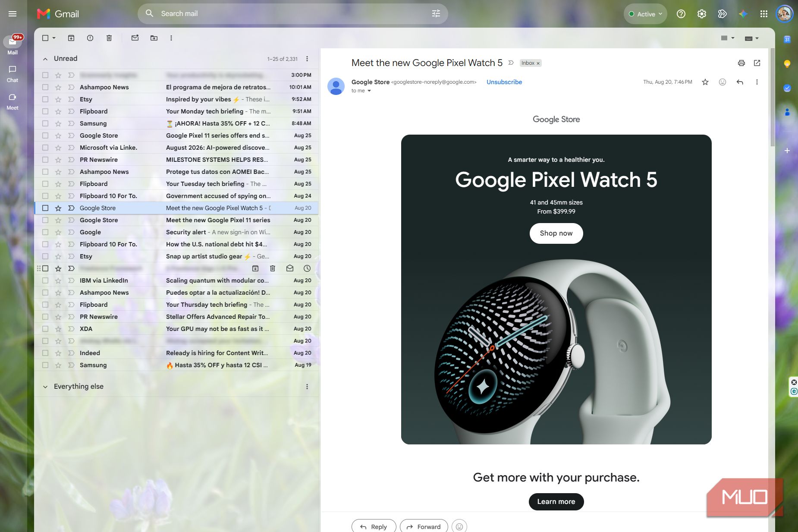Expand the Everything else section

(45, 387)
